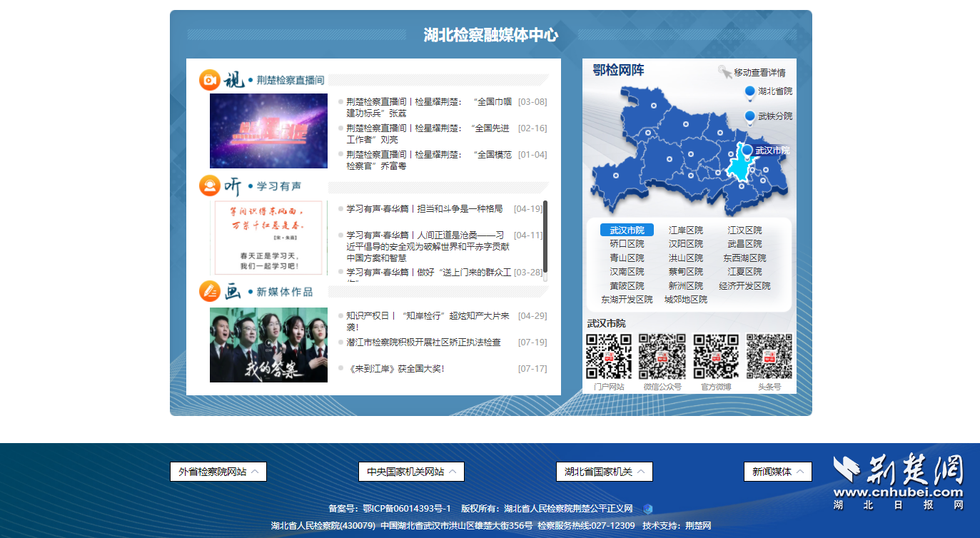Expand the 外省检察院网站 dropdown

pos(218,472)
